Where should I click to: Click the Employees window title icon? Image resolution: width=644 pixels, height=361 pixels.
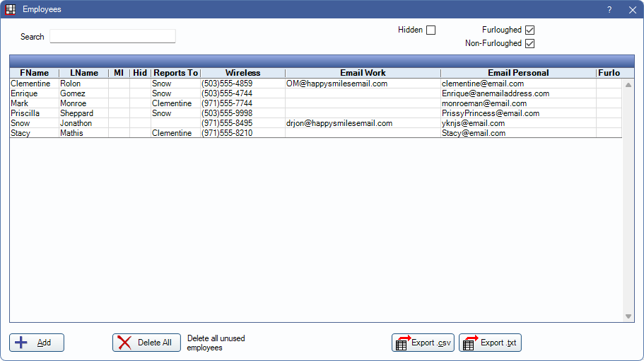pos(11,9)
